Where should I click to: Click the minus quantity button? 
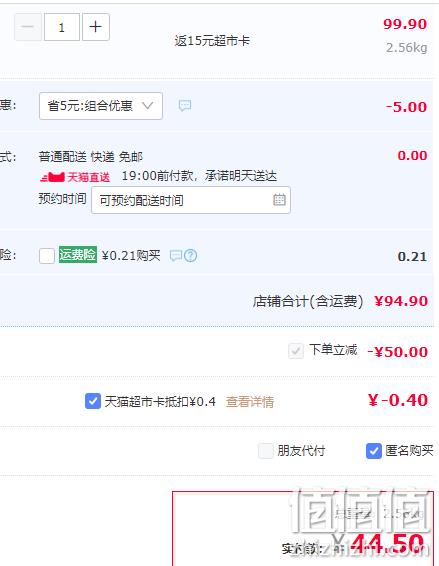[28, 27]
